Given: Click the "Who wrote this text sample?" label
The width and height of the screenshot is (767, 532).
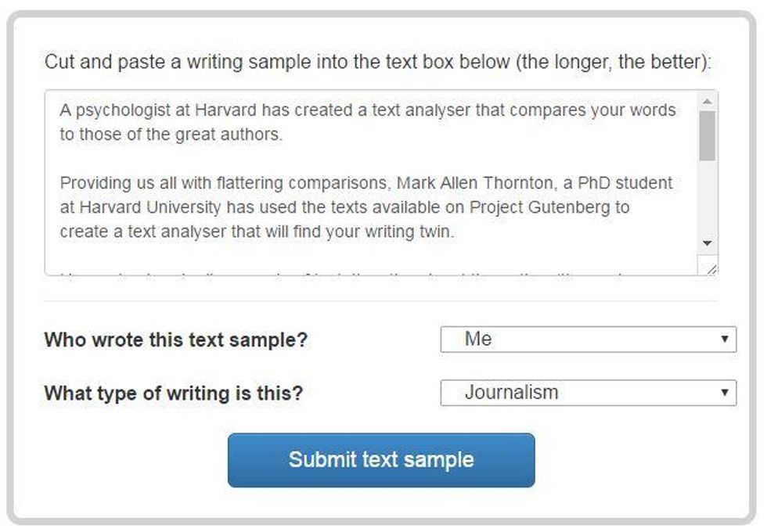Looking at the screenshot, I should click(176, 340).
